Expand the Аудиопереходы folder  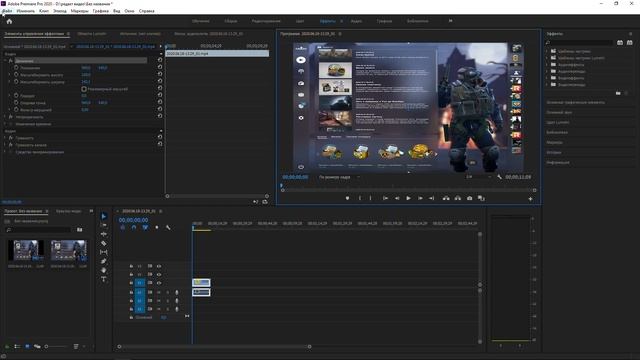point(547,71)
